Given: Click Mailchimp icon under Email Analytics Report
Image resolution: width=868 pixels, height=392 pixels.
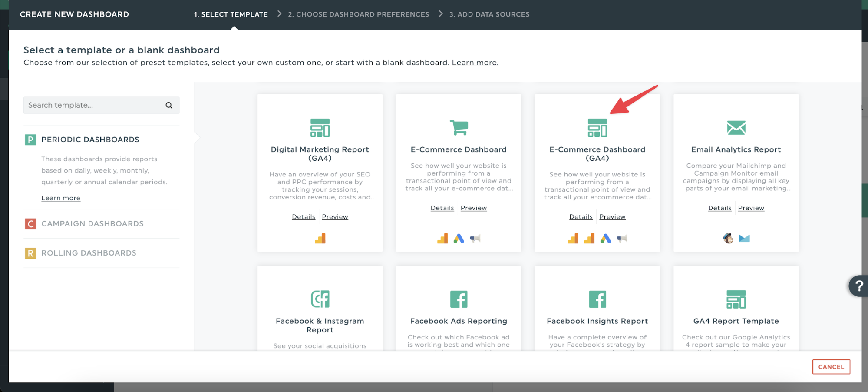Looking at the screenshot, I should [x=728, y=238].
